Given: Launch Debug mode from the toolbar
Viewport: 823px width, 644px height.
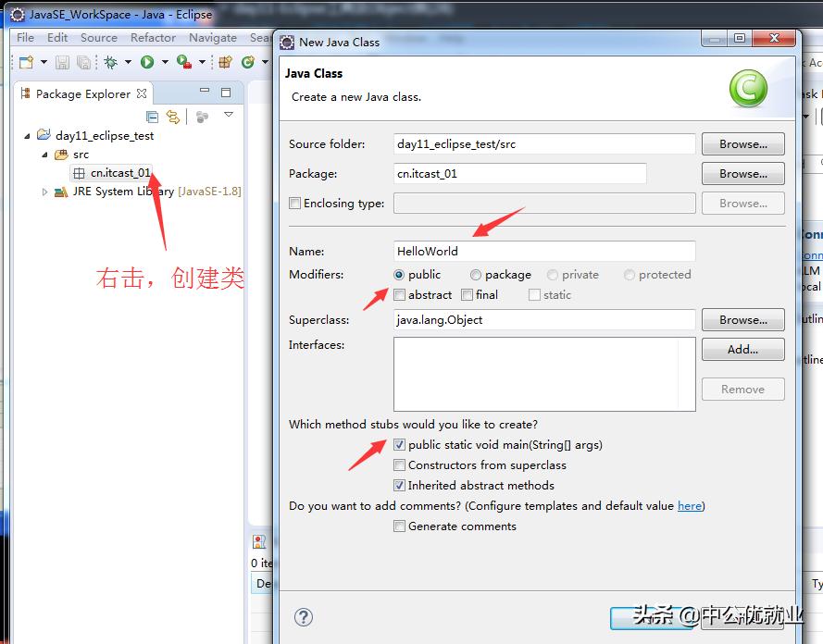Looking at the screenshot, I should pos(111,61).
